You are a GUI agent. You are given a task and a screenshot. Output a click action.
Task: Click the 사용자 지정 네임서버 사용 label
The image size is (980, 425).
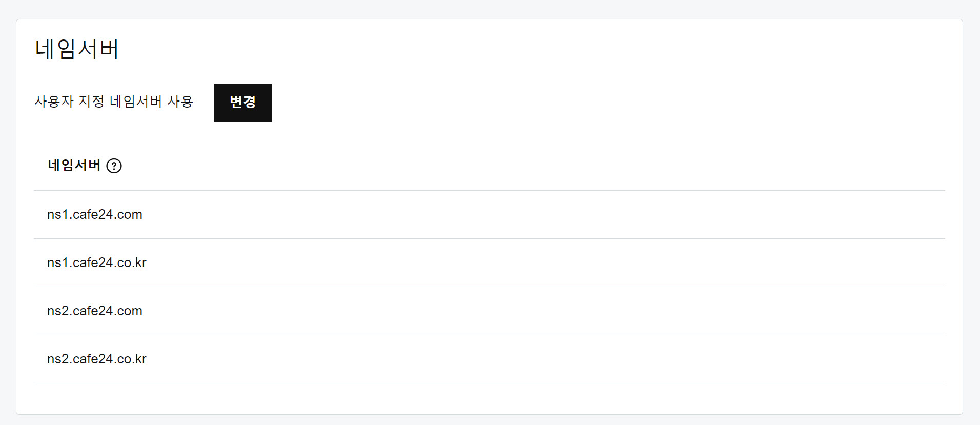(x=114, y=102)
